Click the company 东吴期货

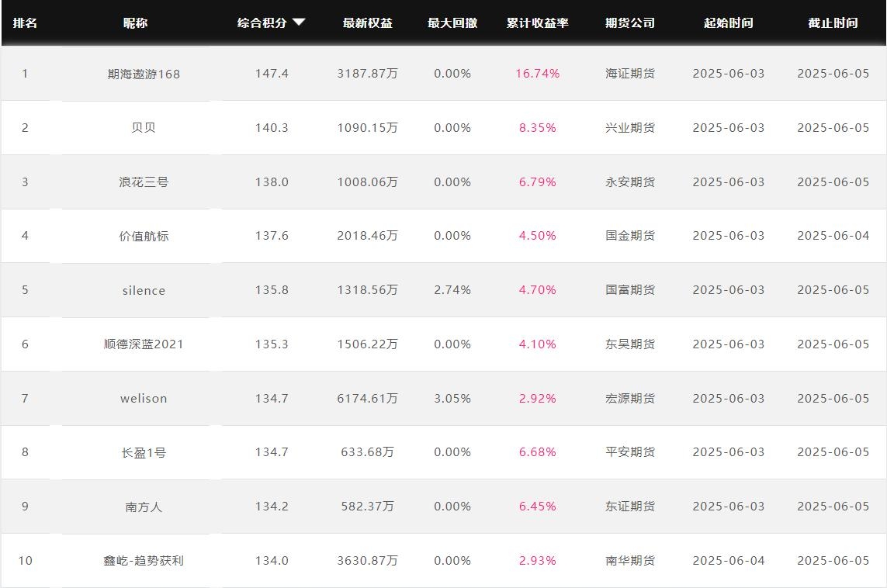[630, 344]
